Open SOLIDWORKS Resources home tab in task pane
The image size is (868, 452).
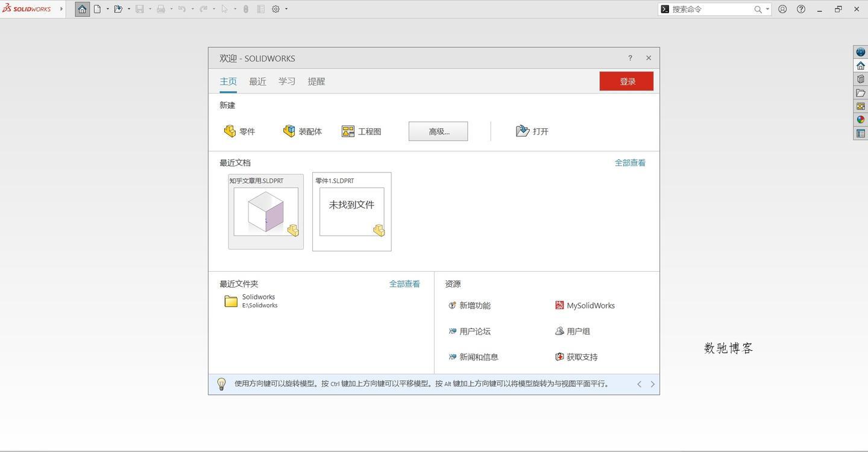pyautogui.click(x=861, y=66)
